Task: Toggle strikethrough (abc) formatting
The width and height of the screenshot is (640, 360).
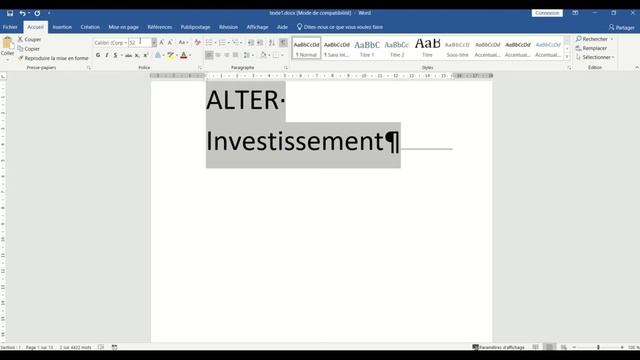Action: [x=128, y=55]
